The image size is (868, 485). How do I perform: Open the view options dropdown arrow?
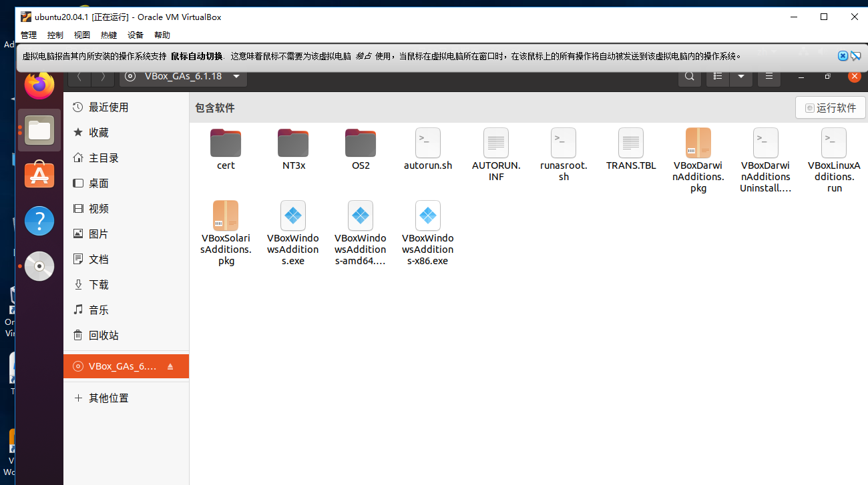coord(741,77)
